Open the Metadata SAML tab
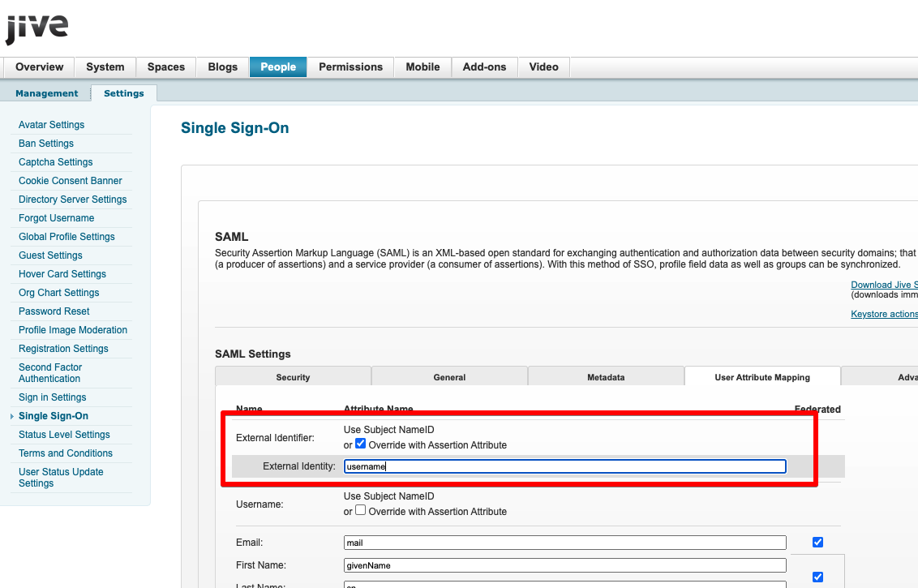918x588 pixels. point(606,377)
